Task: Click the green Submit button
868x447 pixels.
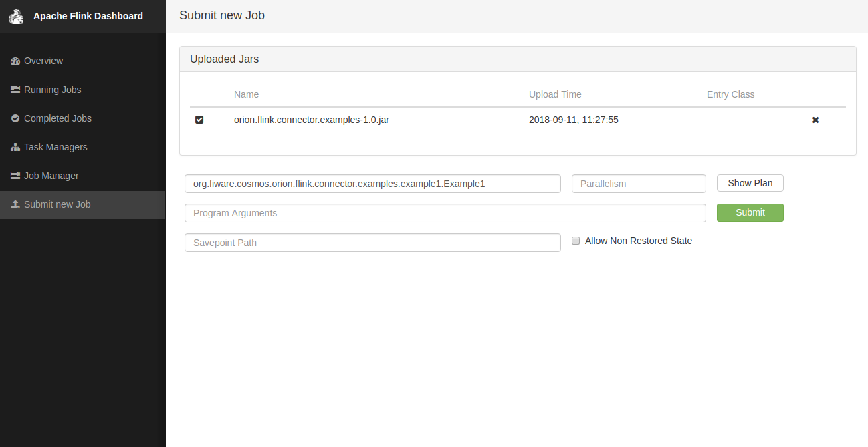Action: click(750, 212)
